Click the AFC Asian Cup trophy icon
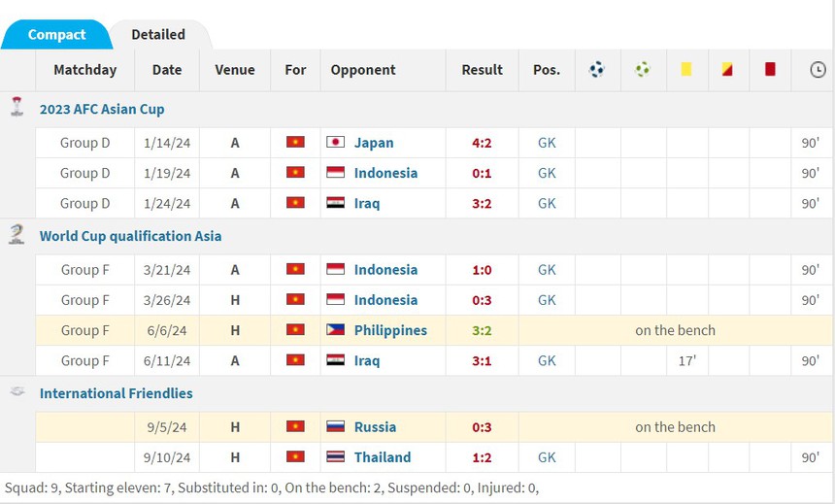Screen dimensions: 835x504 pyautogui.click(x=17, y=107)
